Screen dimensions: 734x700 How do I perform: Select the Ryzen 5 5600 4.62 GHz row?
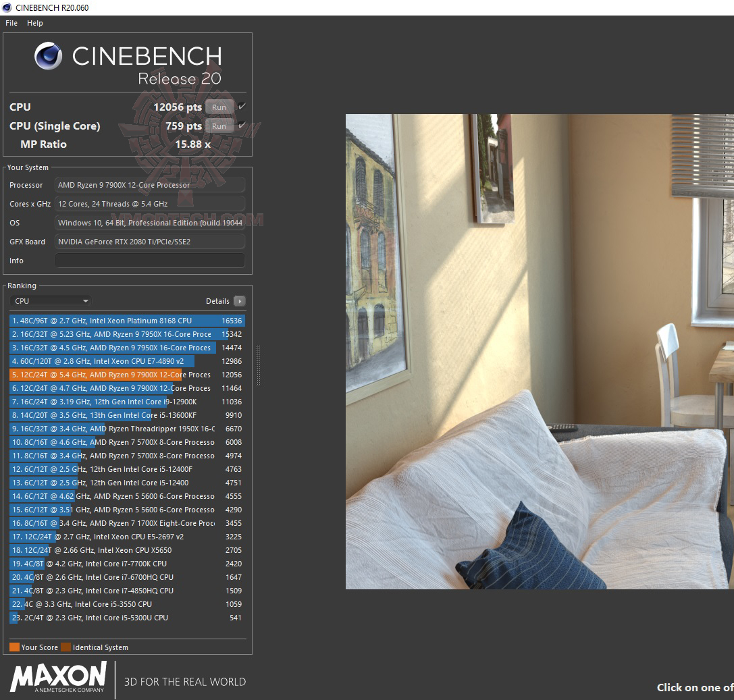(127, 496)
